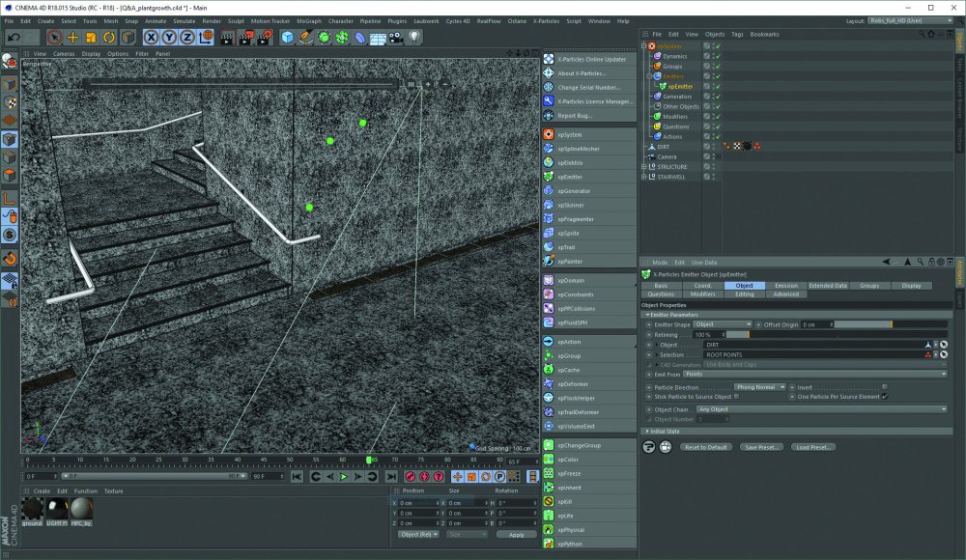Viewport: 966px width, 560px height.
Task: Click the xpSystem icon in X-Particles list
Action: (549, 134)
